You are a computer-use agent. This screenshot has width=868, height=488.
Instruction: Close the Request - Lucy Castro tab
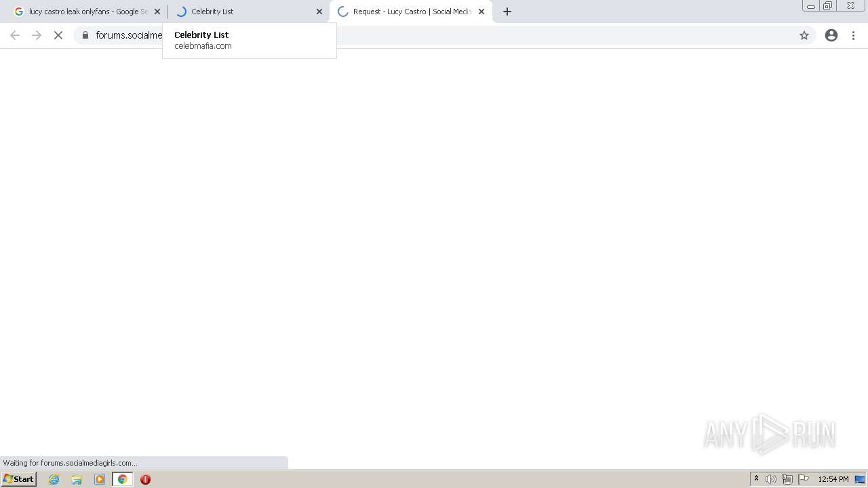pyautogui.click(x=481, y=12)
